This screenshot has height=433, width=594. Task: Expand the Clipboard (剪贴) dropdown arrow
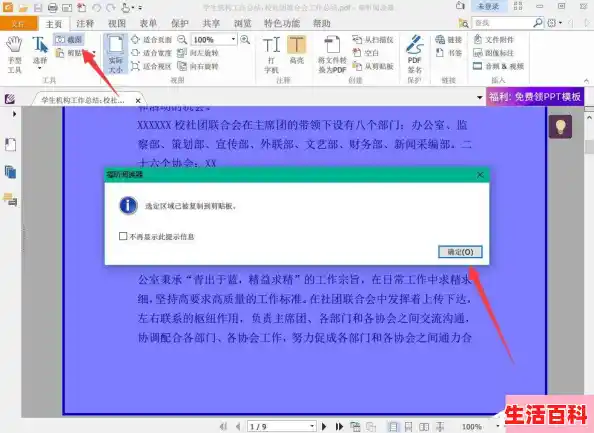pyautogui.click(x=94, y=53)
